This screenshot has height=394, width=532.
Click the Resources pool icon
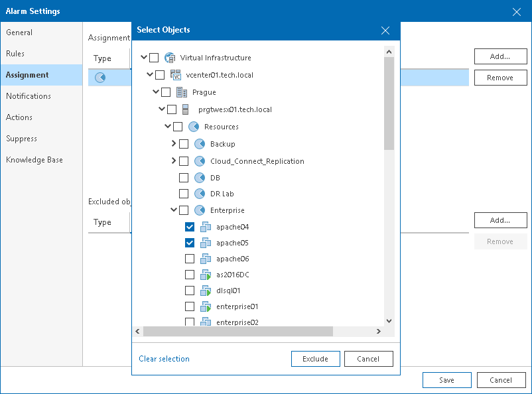tap(194, 127)
